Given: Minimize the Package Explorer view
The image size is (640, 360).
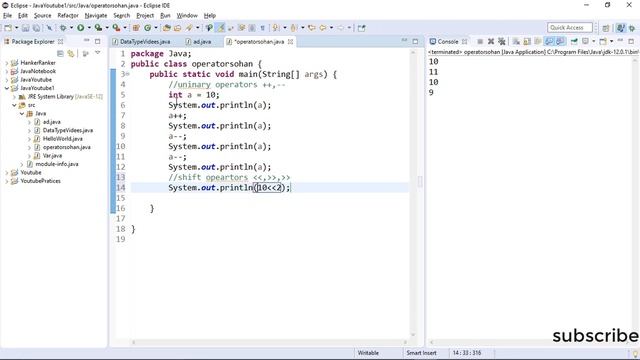Looking at the screenshot, I should click(87, 41).
